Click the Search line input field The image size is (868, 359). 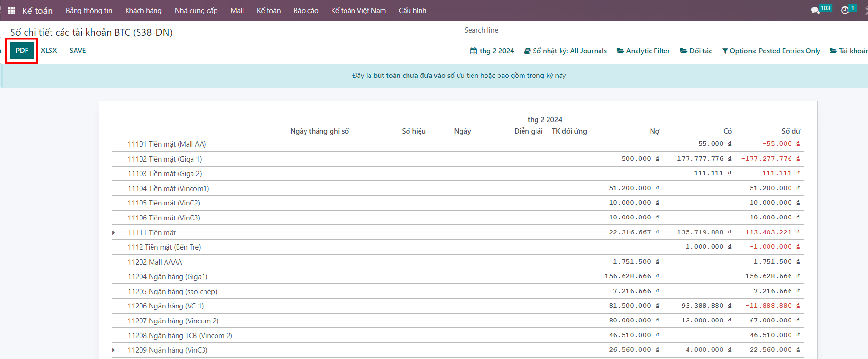tap(666, 30)
